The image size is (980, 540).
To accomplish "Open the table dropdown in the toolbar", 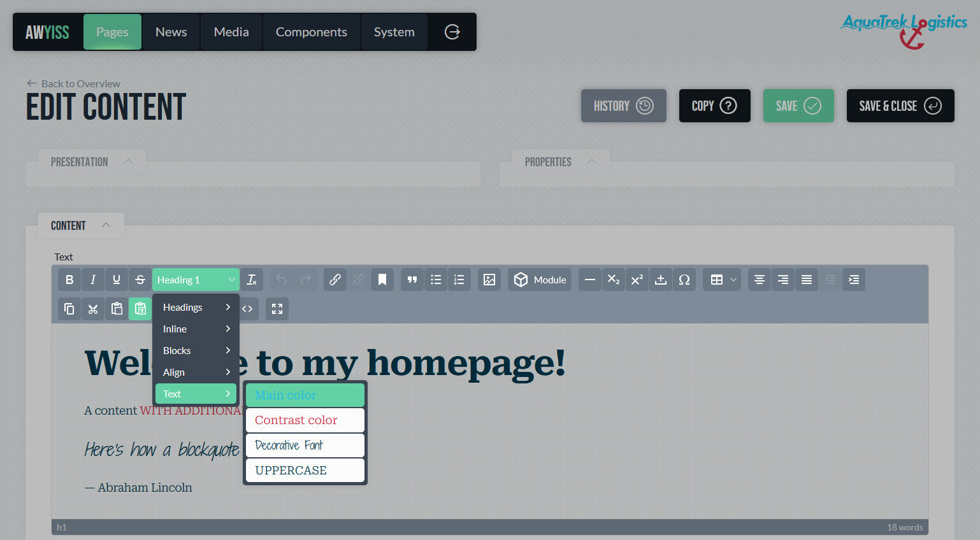I will (x=722, y=280).
